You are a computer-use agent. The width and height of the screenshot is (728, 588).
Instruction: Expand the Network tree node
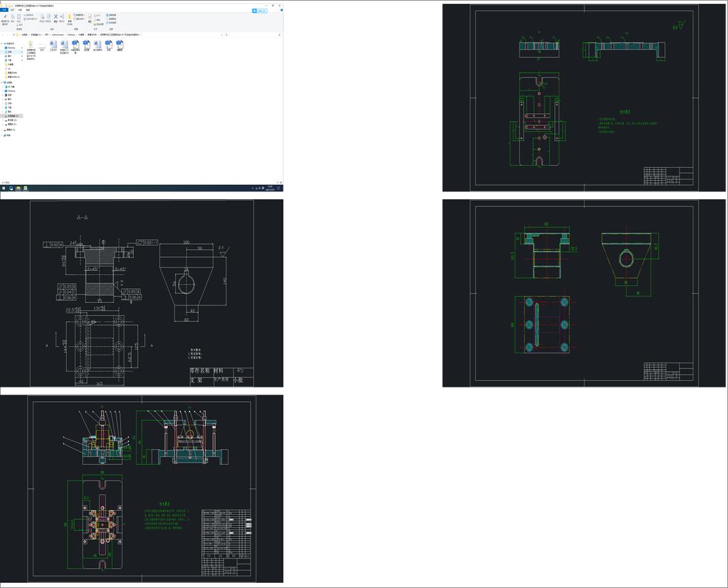coord(1,136)
